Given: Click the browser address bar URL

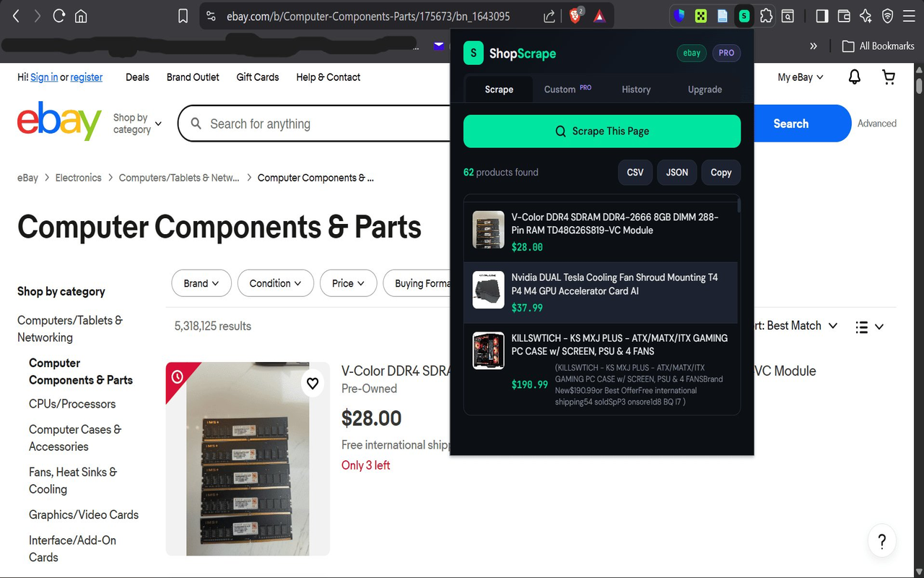Looking at the screenshot, I should pyautogui.click(x=368, y=16).
